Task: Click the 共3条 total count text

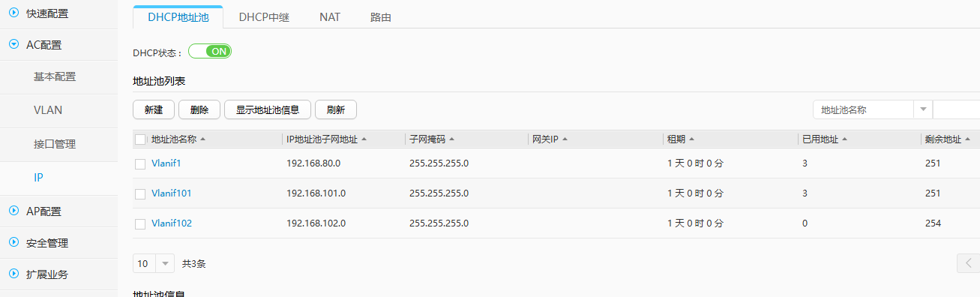Action: (194, 263)
